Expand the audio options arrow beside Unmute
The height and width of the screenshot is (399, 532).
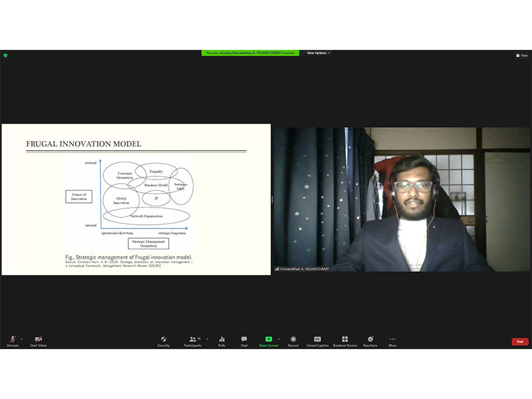point(21,338)
